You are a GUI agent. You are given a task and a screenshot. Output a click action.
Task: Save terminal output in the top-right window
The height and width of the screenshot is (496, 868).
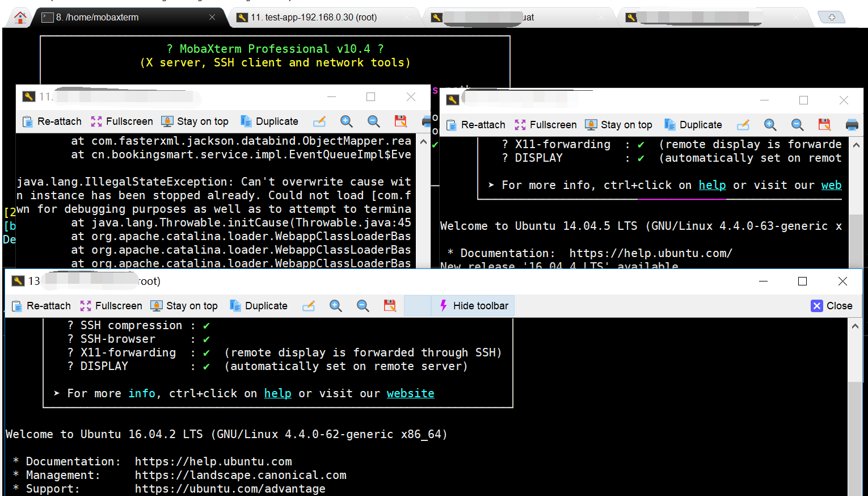click(824, 125)
